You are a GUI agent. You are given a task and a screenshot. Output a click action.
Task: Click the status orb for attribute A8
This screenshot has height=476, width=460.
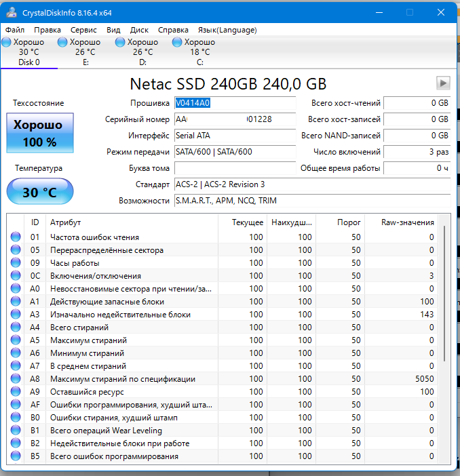click(16, 379)
